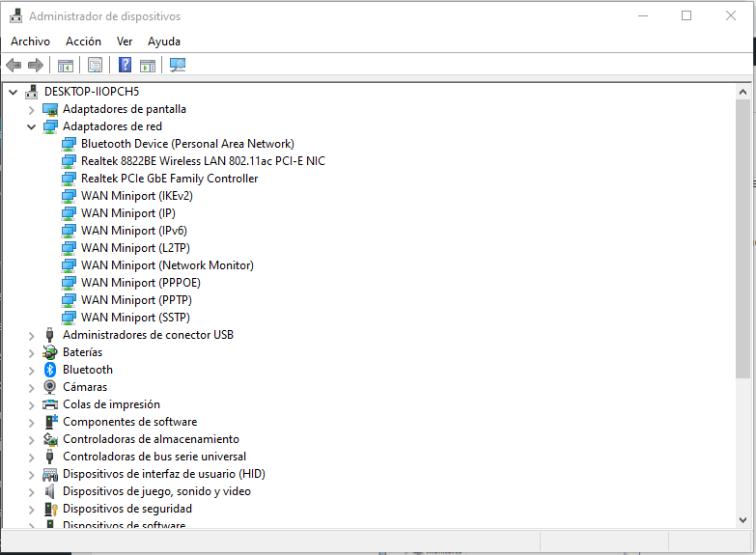Expand the Cámaras category

click(31, 388)
